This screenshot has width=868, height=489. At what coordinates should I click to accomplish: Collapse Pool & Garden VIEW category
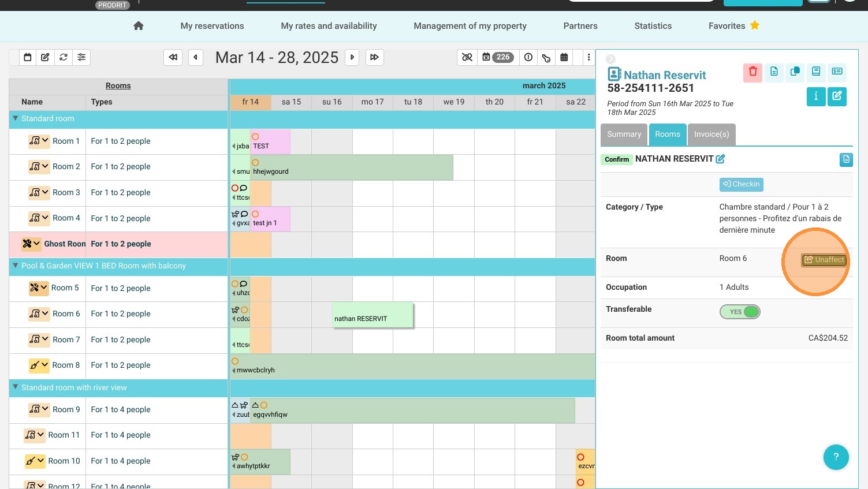click(x=16, y=266)
